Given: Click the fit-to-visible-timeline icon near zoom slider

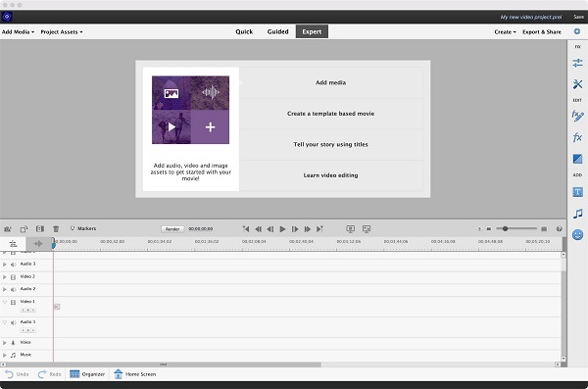Looking at the screenshot, I should (x=479, y=229).
